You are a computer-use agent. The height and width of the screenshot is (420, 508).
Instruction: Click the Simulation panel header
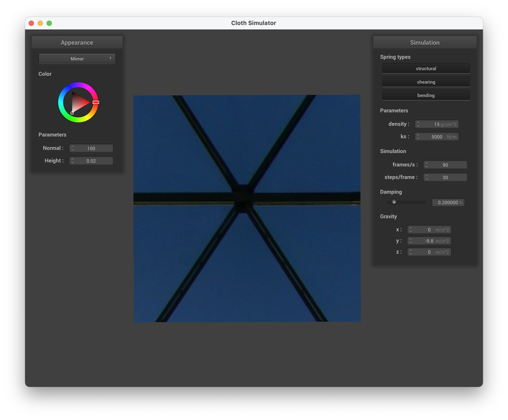pyautogui.click(x=425, y=42)
